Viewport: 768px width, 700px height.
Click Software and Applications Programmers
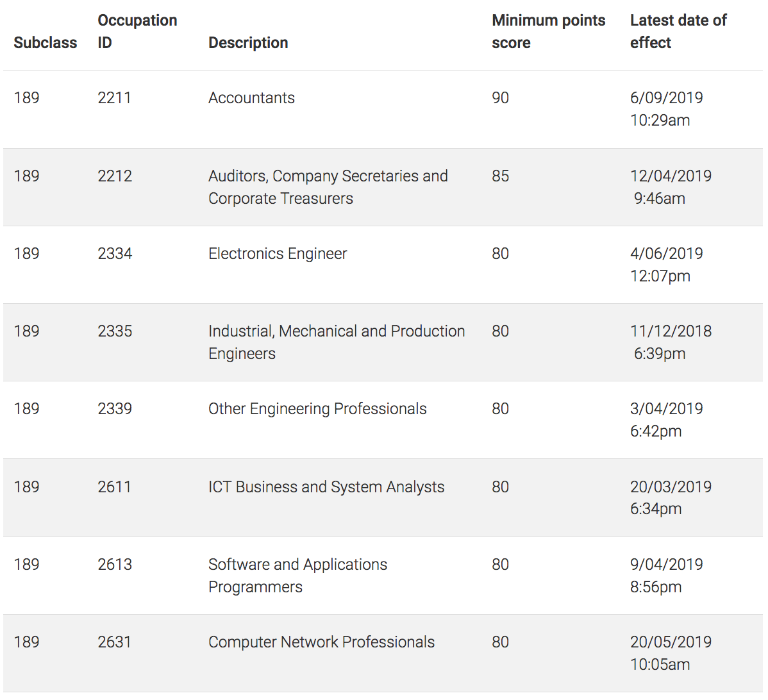coord(297,576)
